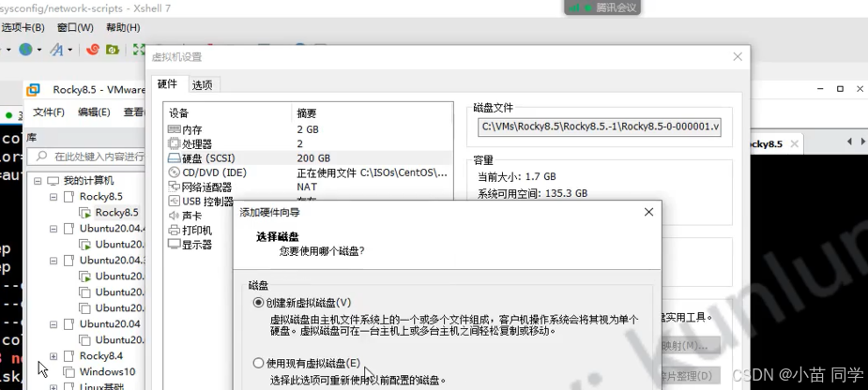Click the CD/DVD disc icon in device list

tap(174, 172)
